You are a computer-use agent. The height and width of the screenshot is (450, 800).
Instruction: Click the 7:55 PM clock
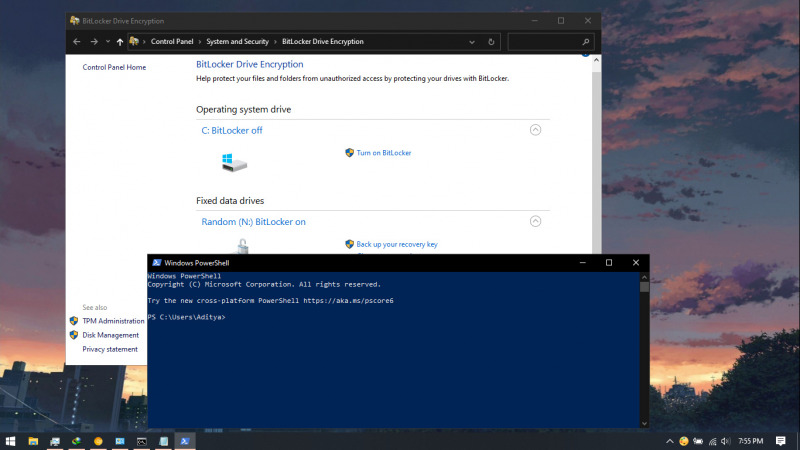point(751,441)
